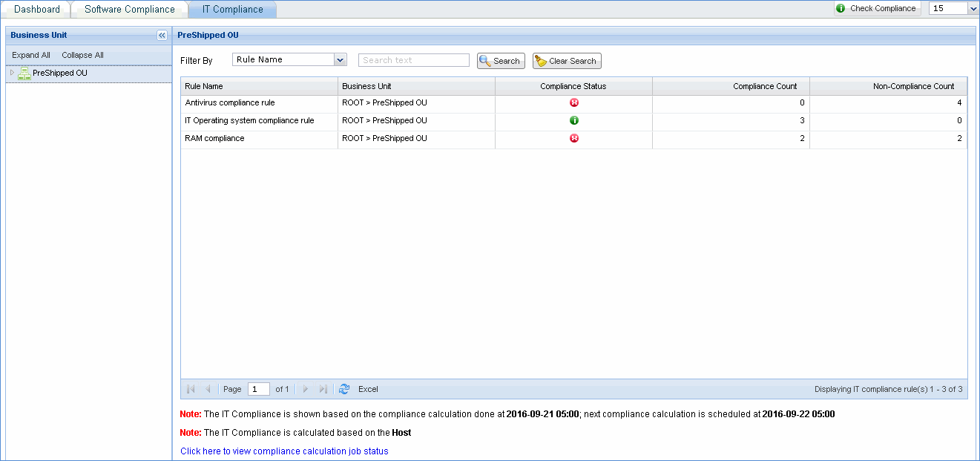
Task: Export the rule list to Excel
Action: [368, 389]
